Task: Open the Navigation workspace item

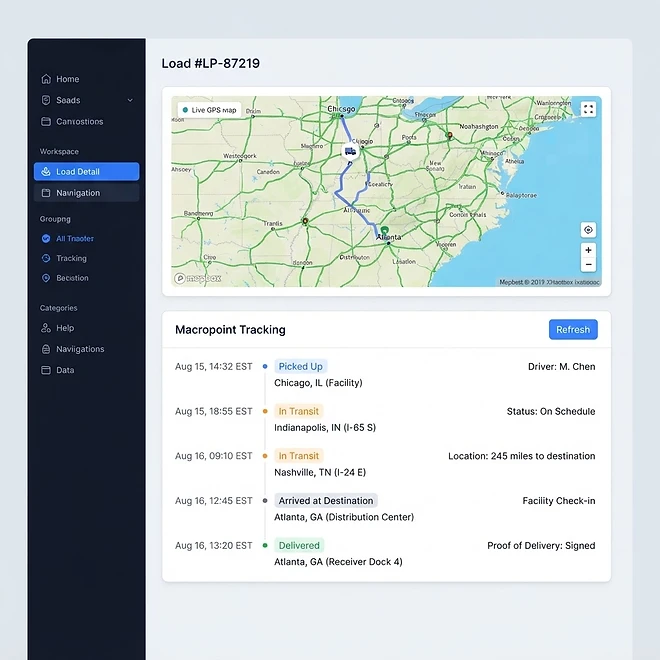Action: click(86, 193)
